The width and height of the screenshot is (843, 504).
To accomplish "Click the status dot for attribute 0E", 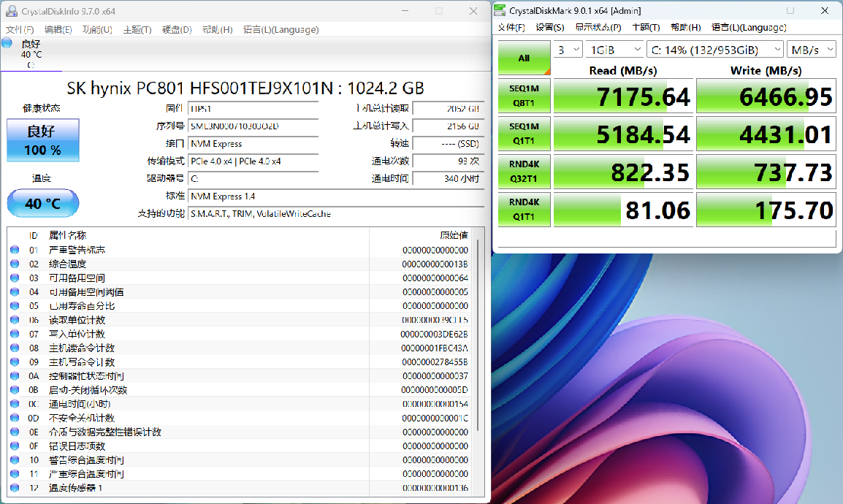I will tap(15, 432).
